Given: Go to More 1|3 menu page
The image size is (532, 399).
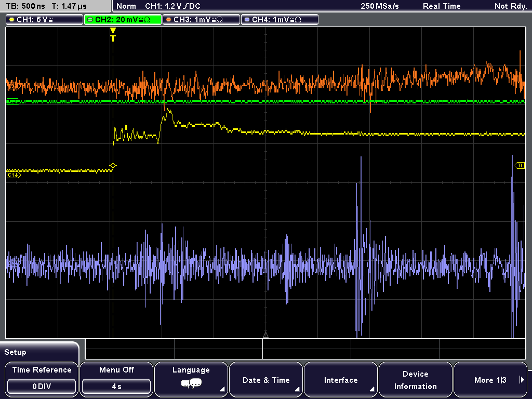Looking at the screenshot, I should click(x=490, y=379).
